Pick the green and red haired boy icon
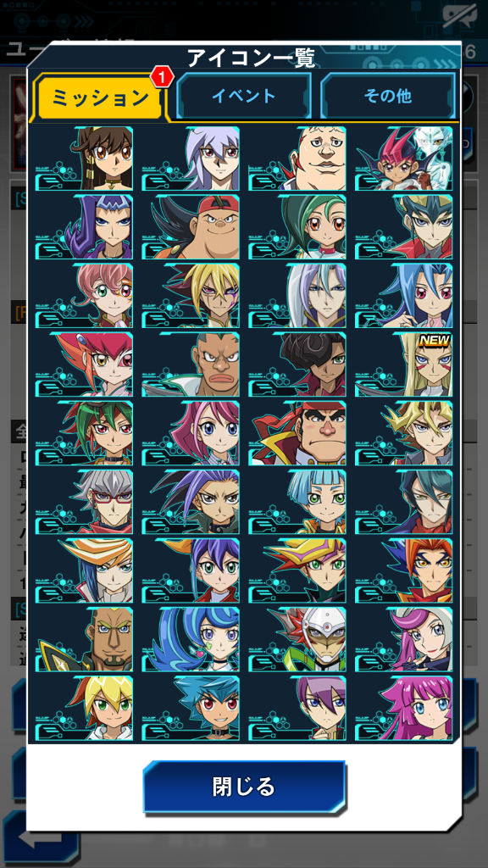Screen dimensions: 488x868 [84, 433]
